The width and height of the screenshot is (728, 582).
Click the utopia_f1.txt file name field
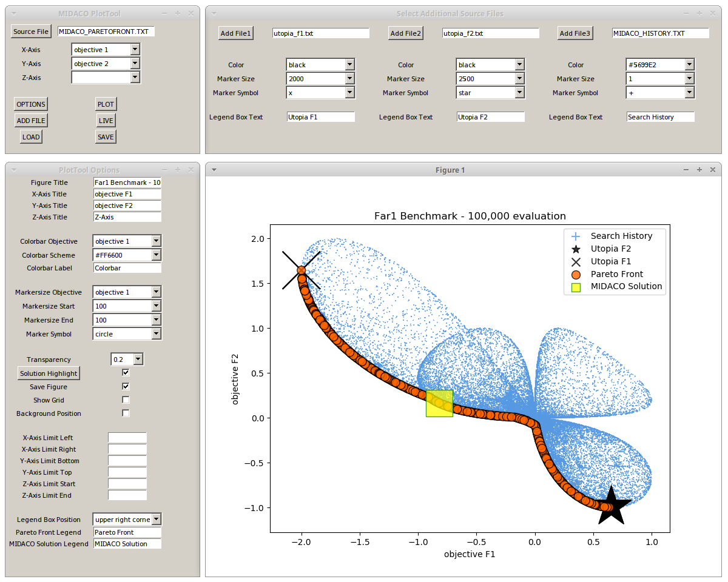321,33
